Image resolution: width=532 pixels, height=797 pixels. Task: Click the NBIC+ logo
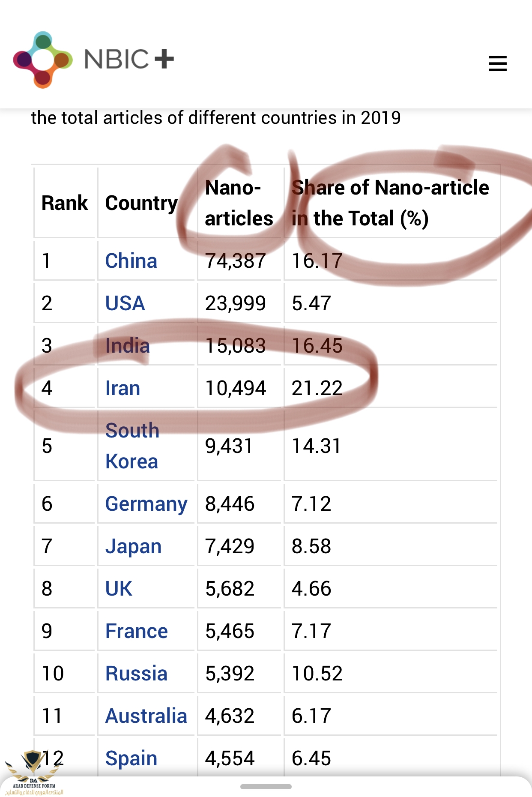[93, 60]
